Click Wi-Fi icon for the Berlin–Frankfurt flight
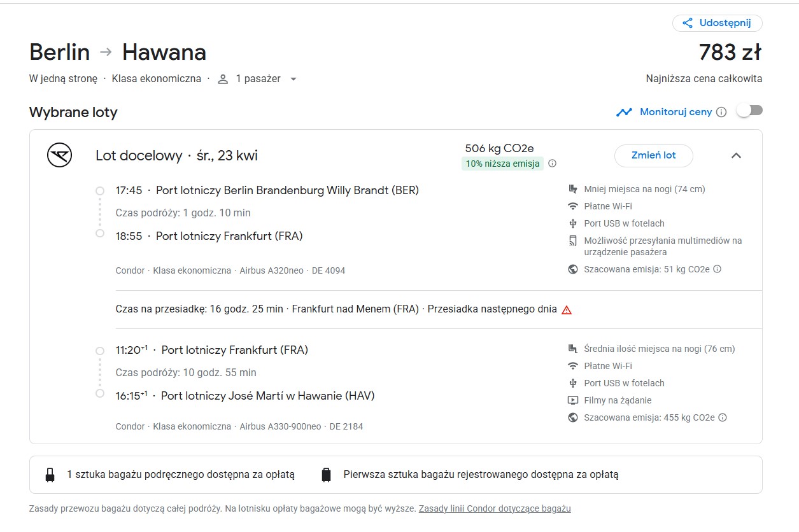 (573, 206)
